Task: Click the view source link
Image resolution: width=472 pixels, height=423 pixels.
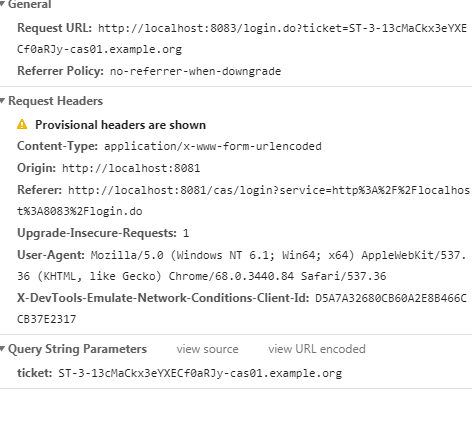Action: (207, 349)
